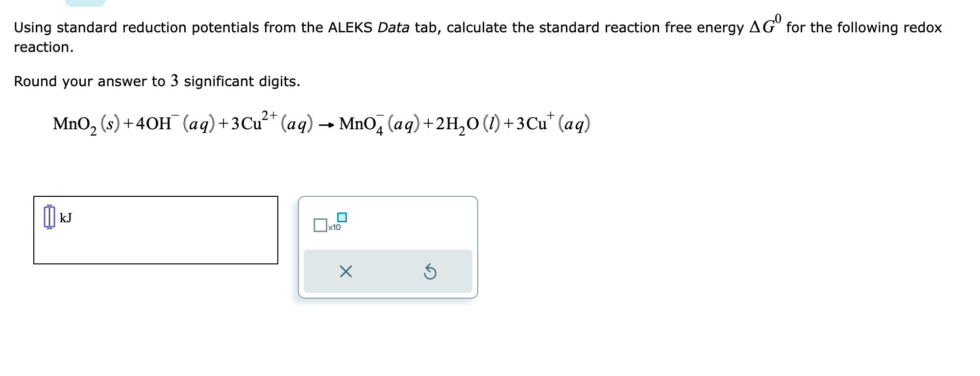
Task: Click the rounded answer palette border
Action: [388, 196]
